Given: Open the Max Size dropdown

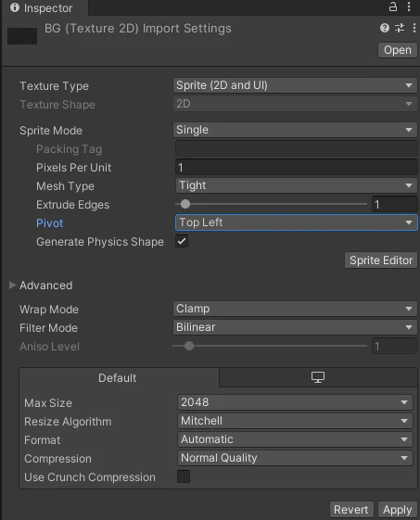Looking at the screenshot, I should [x=295, y=402].
